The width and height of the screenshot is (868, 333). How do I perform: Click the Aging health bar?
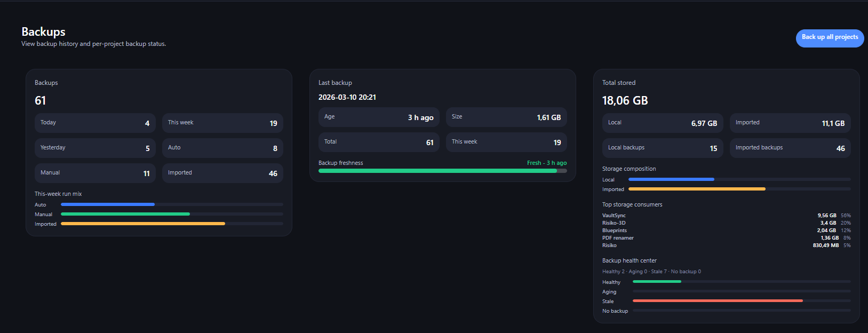[742, 291]
